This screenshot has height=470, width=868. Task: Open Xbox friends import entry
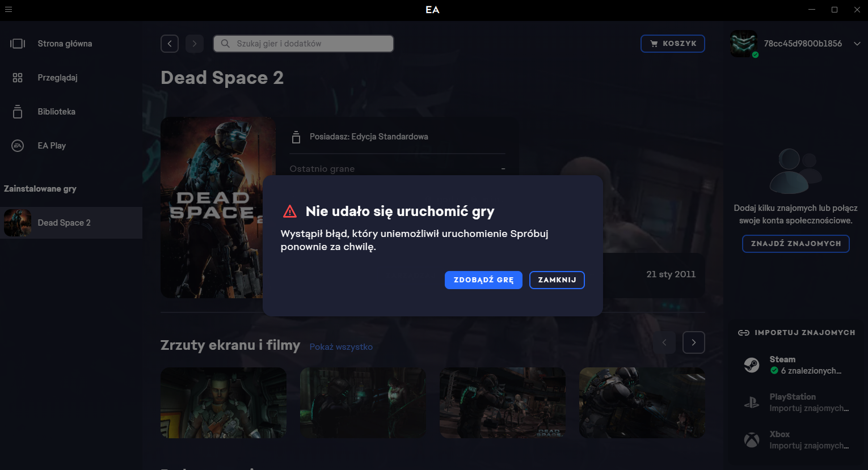[796, 440]
